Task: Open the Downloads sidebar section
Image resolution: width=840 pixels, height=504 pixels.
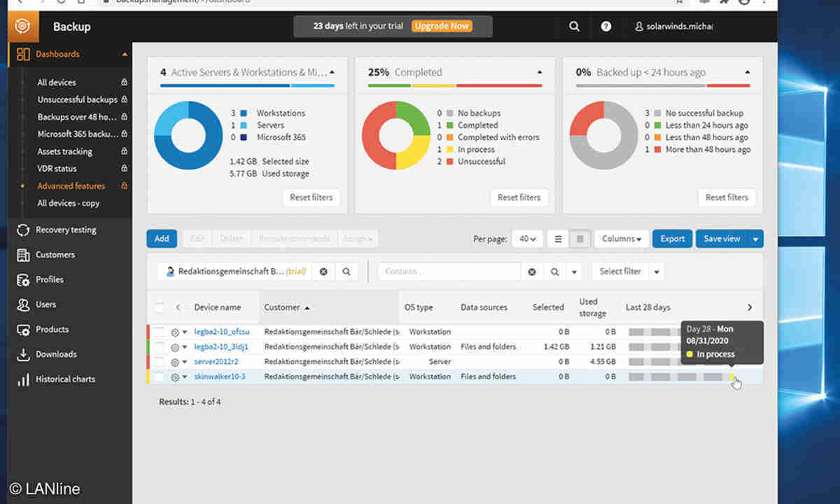Action: tap(56, 354)
